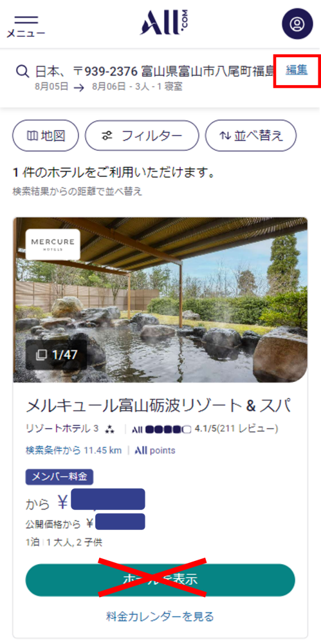Select hotel title メルキュール富山砺波リゾート & スパ
The height and width of the screenshot is (644, 321).
(158, 406)
